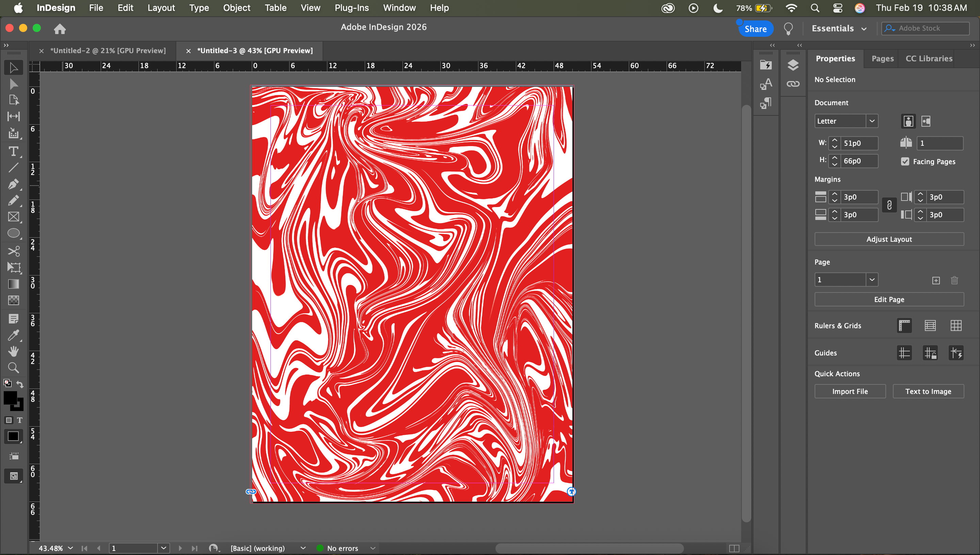Uncheck the Facing Pages checkbox
The height and width of the screenshot is (555, 980).
(x=905, y=161)
